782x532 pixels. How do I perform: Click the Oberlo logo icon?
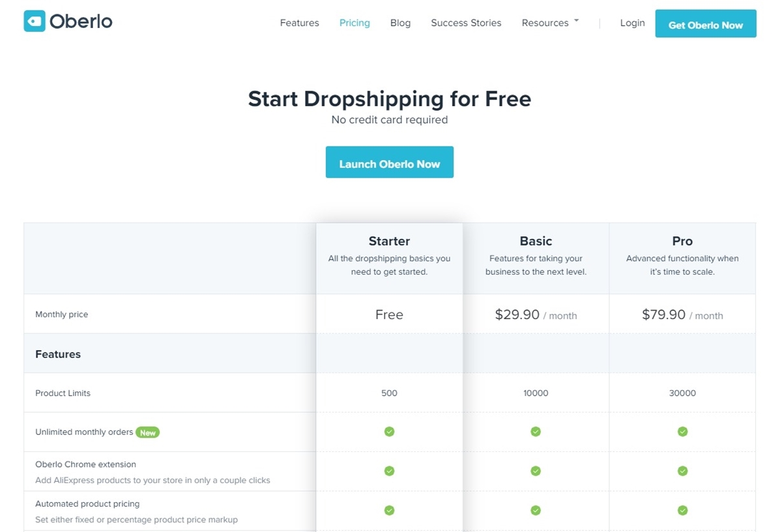(35, 21)
